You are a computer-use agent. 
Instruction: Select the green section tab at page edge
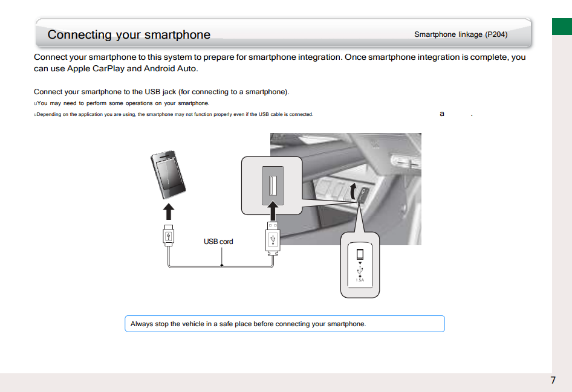561,27
